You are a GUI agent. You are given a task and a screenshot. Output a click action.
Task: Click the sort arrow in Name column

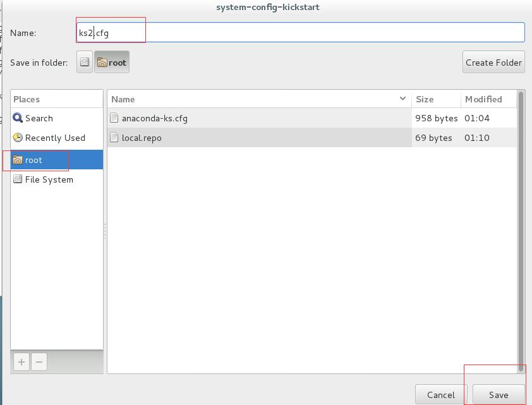click(x=402, y=99)
